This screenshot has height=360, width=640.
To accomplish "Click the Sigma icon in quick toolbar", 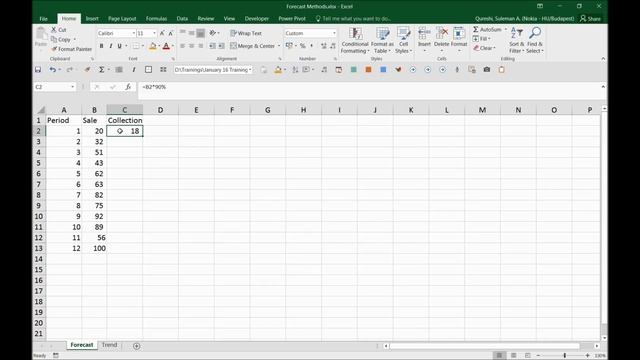I will [101, 70].
